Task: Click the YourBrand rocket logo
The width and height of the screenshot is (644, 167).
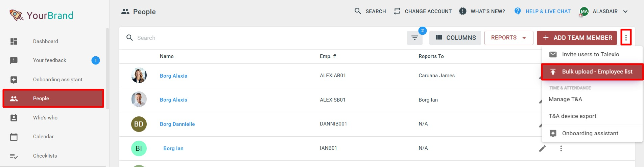Action: point(16,15)
